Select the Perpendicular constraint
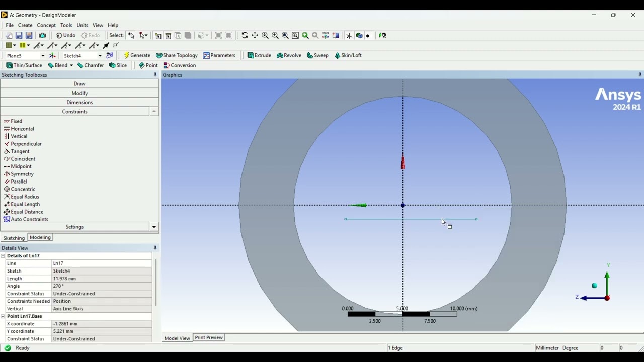 click(23, 144)
